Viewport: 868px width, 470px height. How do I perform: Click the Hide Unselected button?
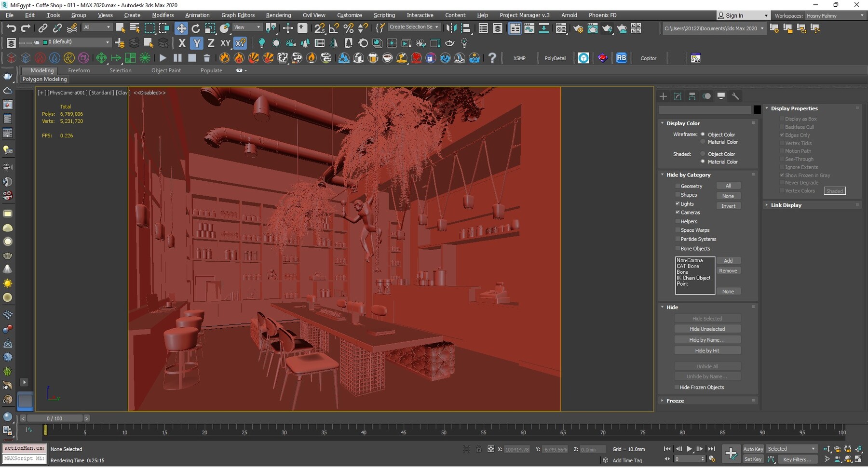point(707,329)
